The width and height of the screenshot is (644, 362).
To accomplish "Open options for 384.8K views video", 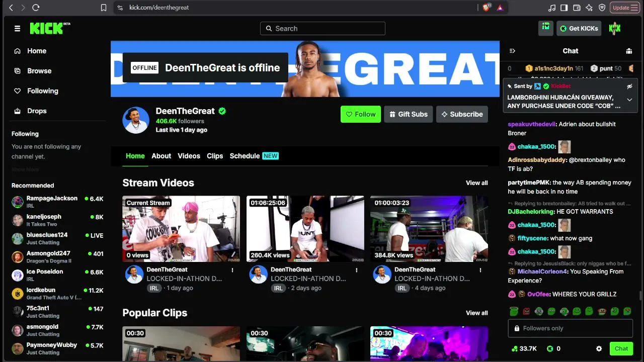I will tap(480, 270).
